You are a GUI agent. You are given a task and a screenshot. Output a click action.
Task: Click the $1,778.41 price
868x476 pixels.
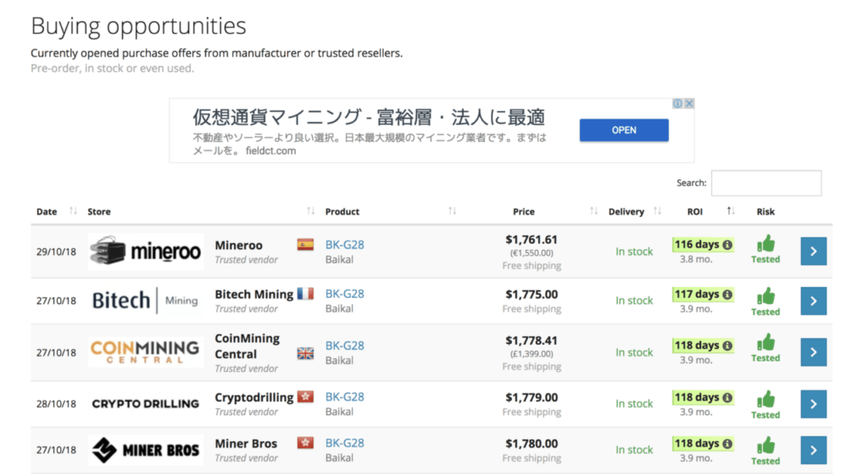[x=531, y=340]
